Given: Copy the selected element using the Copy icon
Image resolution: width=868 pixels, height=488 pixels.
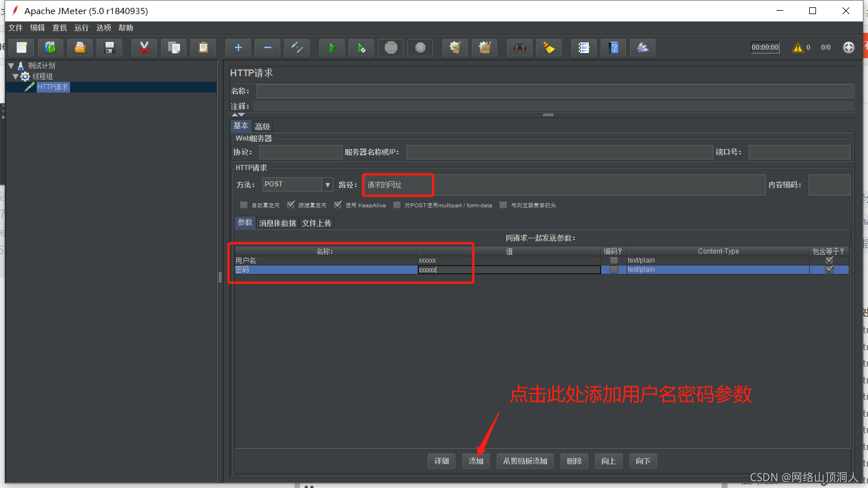Looking at the screenshot, I should (173, 47).
